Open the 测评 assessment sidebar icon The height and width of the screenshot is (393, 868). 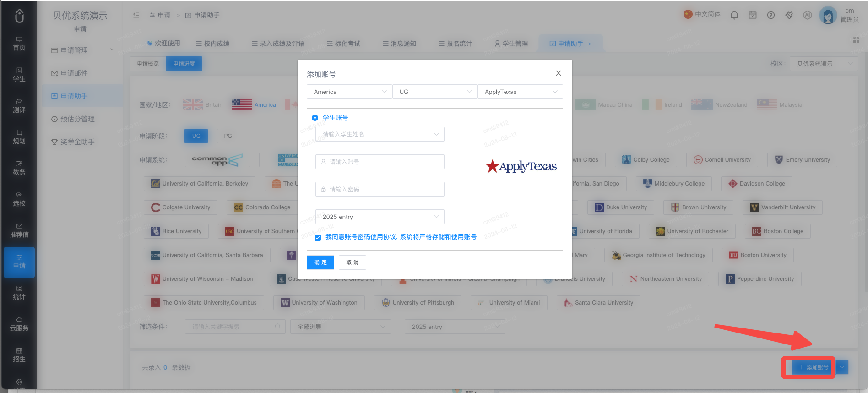pos(19,106)
